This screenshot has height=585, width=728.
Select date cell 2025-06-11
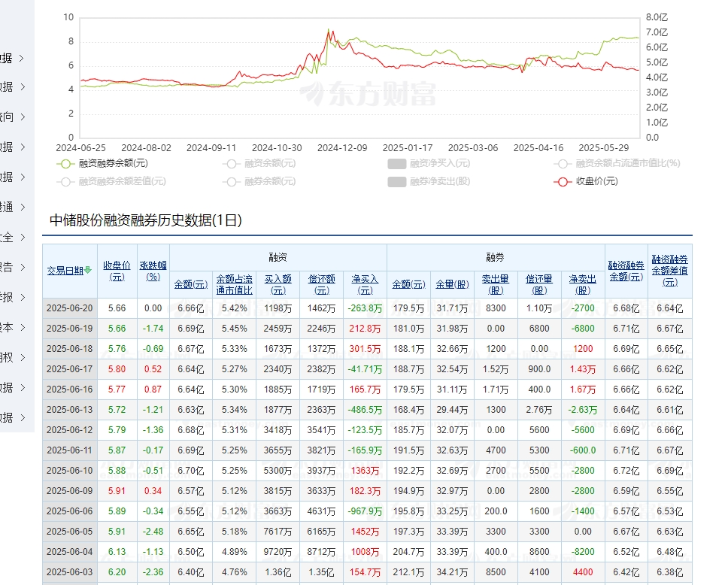[70, 450]
